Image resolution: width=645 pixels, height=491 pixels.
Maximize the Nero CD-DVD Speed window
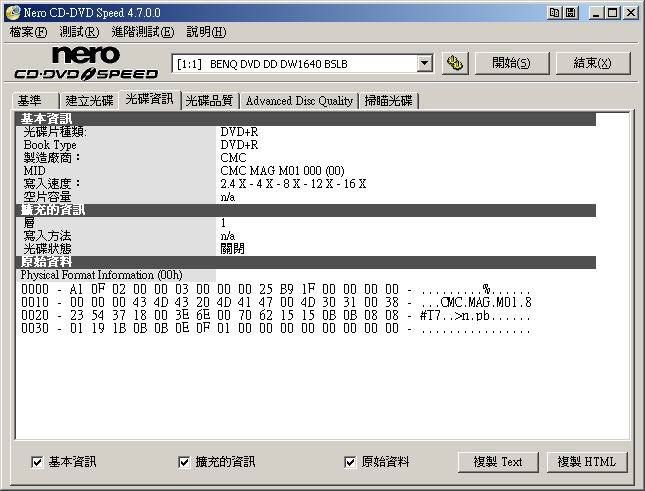coord(613,13)
